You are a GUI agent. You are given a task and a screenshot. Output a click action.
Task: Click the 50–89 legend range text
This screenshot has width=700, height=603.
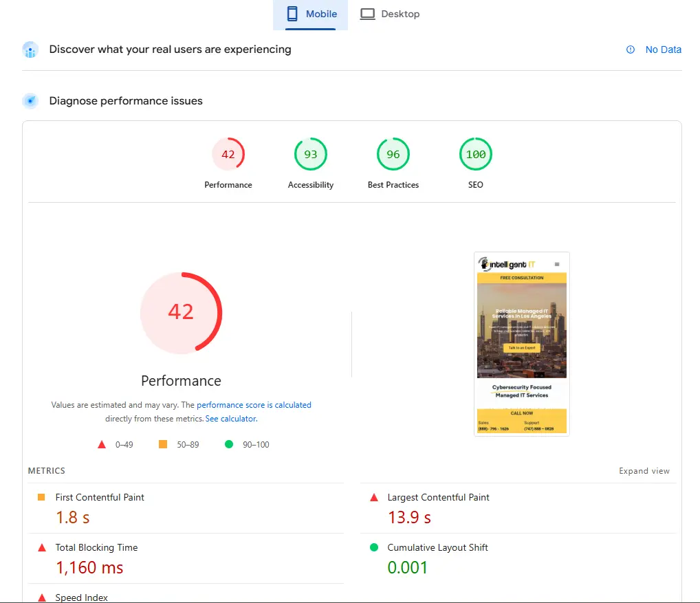[188, 445]
